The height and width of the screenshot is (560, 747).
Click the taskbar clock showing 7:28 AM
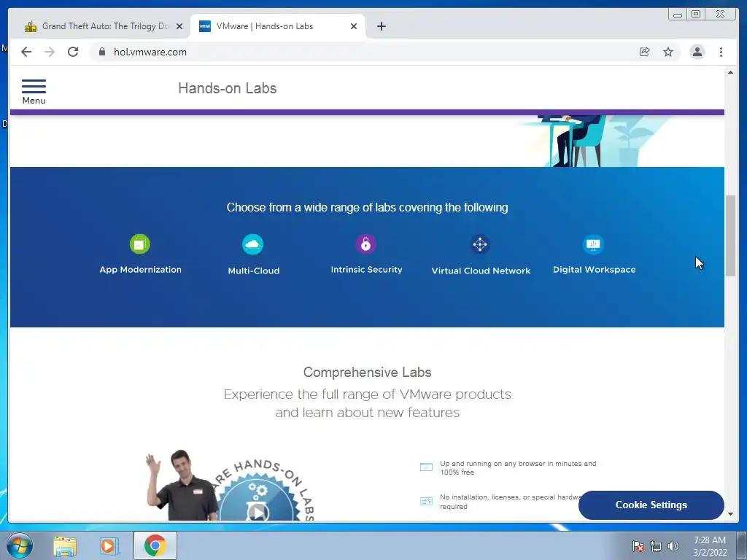tap(710, 546)
